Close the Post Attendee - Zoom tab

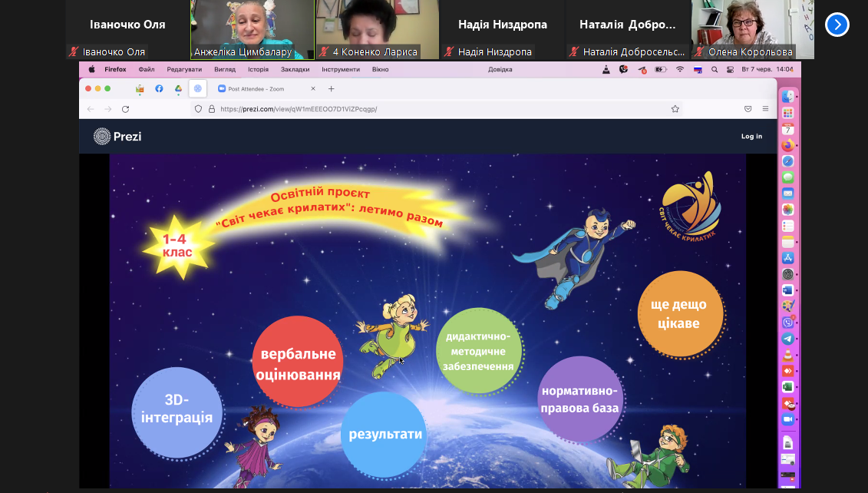[x=313, y=88]
